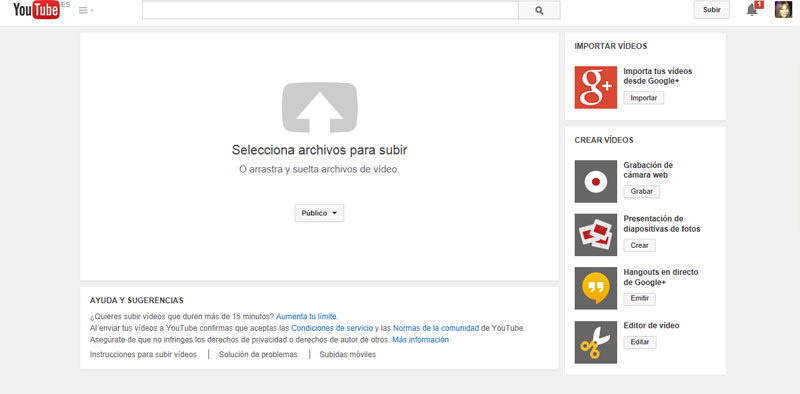Open the Público privacy dropdown
Viewport: 800px width, 394px height.
coord(319,213)
